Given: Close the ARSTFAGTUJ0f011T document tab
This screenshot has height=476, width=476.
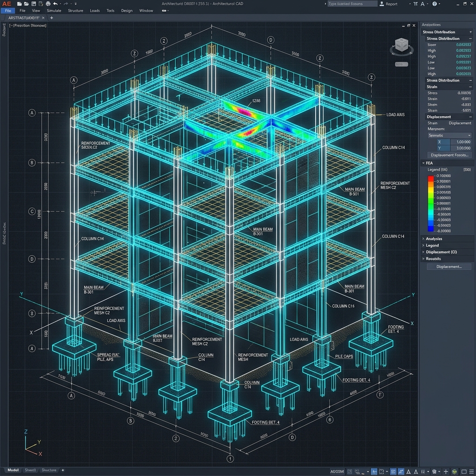Looking at the screenshot, I should tap(43, 18).
